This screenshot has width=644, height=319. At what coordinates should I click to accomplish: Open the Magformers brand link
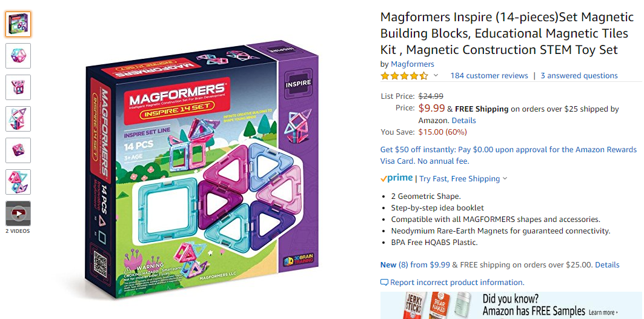(x=413, y=64)
